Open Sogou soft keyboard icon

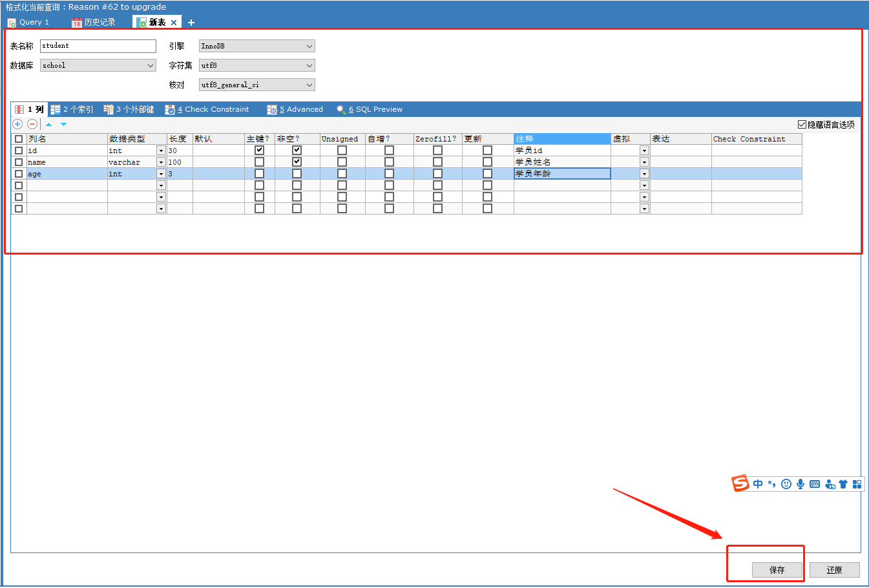click(x=815, y=484)
